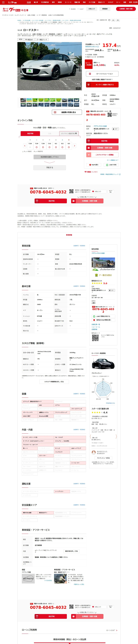Click オンライン商談を予約する button

click(x=102, y=84)
